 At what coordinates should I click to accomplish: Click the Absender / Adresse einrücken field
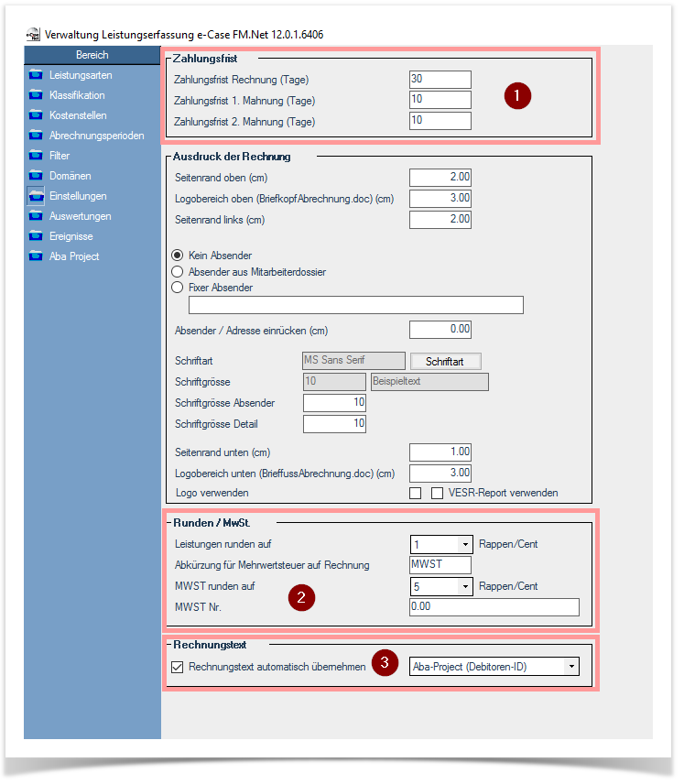click(x=440, y=329)
